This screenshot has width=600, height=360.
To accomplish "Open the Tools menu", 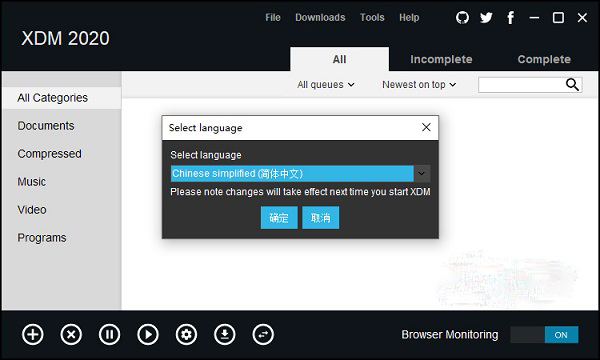I will pyautogui.click(x=372, y=18).
